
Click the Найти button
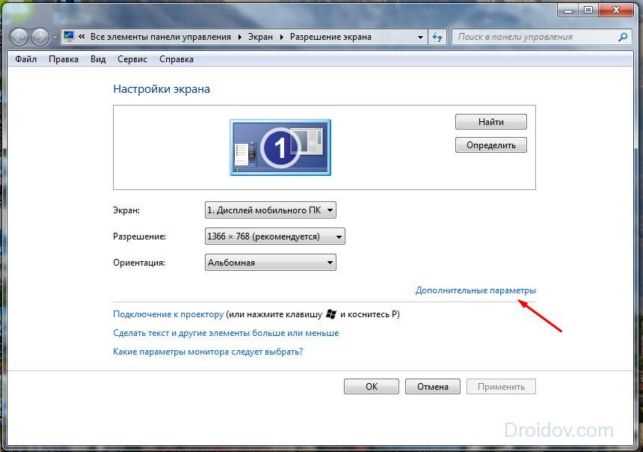click(x=491, y=122)
